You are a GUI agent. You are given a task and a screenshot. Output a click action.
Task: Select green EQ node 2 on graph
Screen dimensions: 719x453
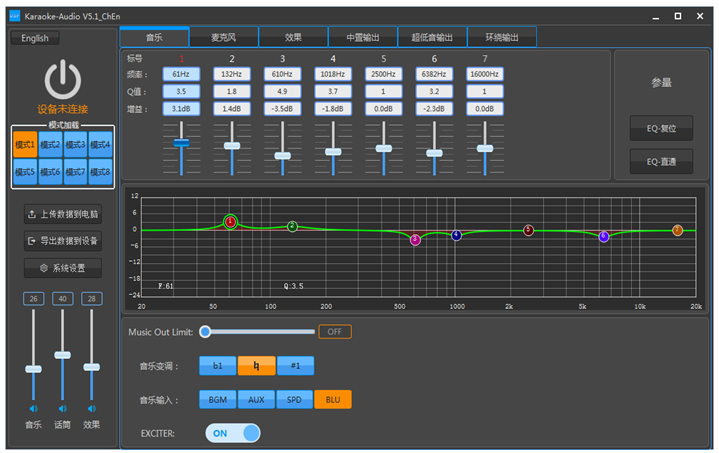click(x=292, y=226)
